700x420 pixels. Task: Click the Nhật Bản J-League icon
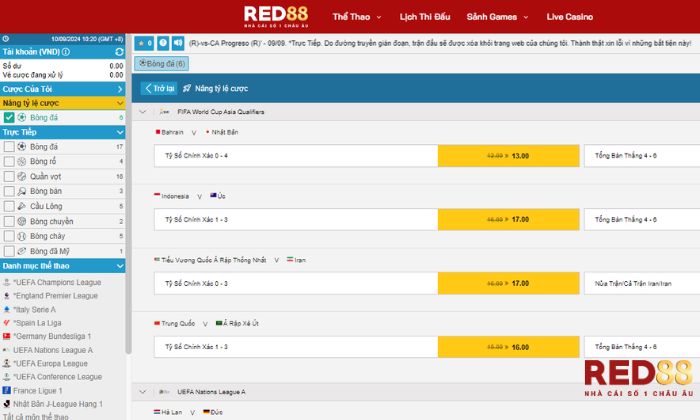[x=6, y=404]
